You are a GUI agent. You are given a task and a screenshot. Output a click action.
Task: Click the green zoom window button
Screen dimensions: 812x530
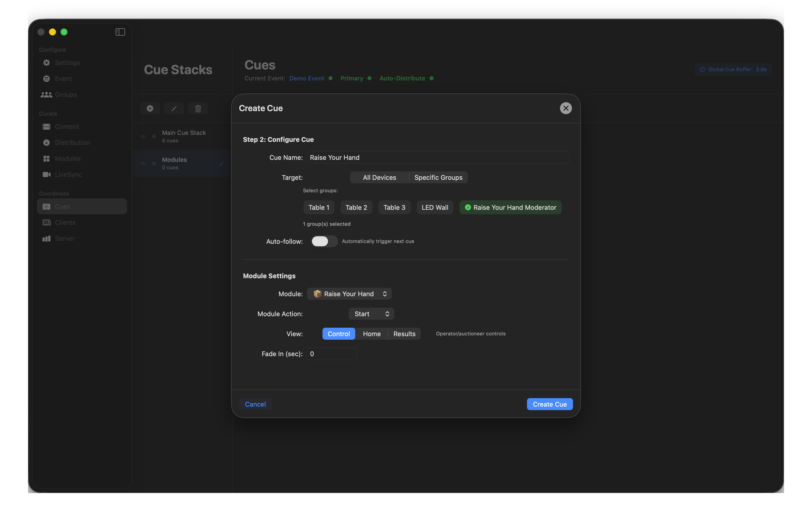tap(64, 32)
